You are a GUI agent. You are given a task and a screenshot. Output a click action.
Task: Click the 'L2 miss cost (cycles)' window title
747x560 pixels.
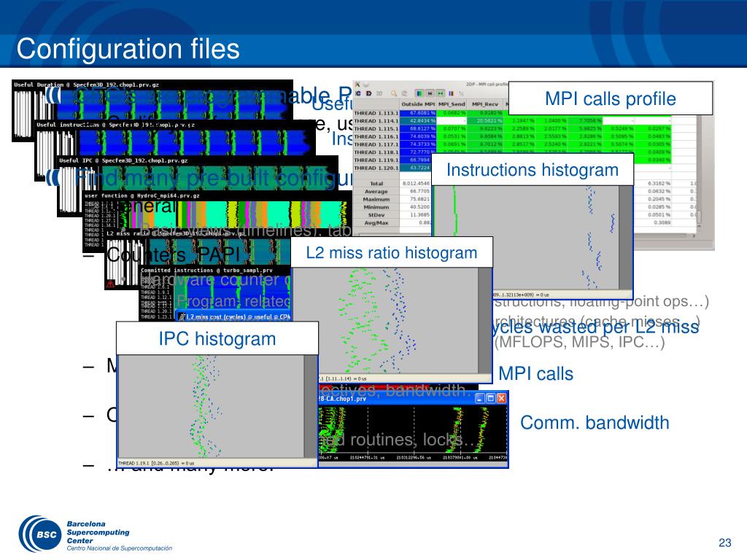(234, 316)
